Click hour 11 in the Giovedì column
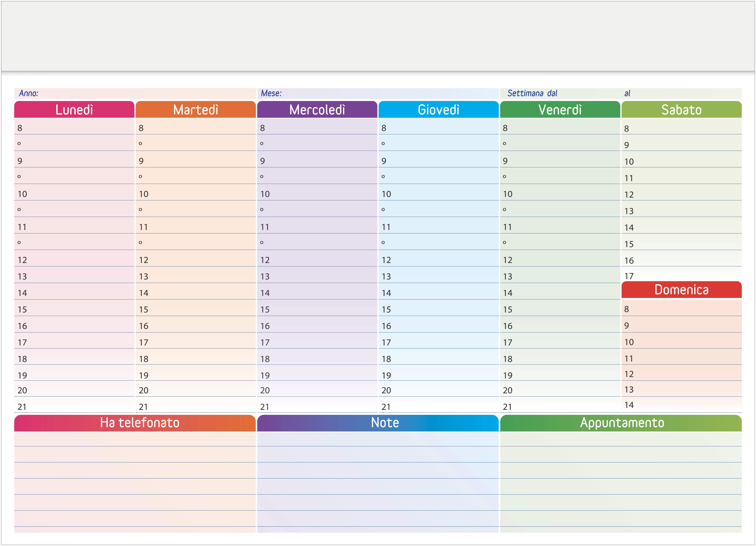This screenshot has height=546, width=756. click(439, 225)
